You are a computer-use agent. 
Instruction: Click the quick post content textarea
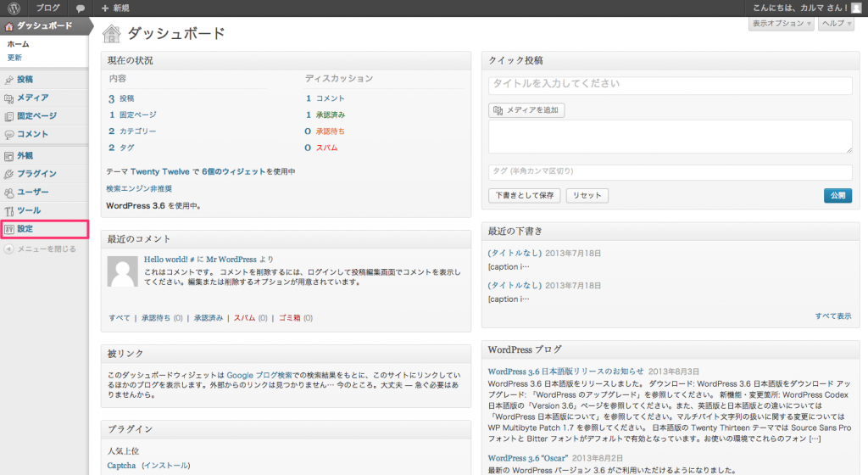point(670,137)
